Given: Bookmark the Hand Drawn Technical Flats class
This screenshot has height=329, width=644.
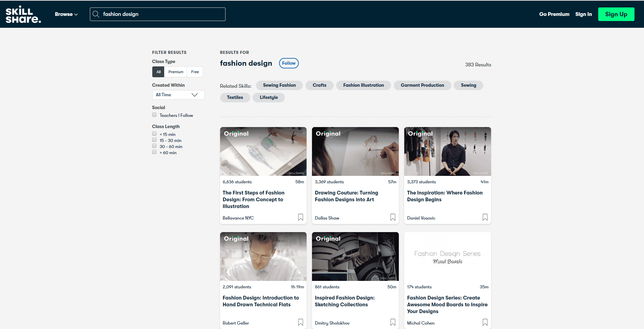Looking at the screenshot, I should pyautogui.click(x=300, y=322).
